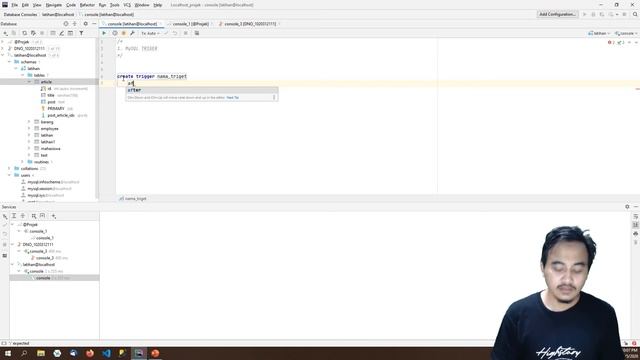This screenshot has height=360, width=640.
Task: Expand the routines folder node
Action: click(x=22, y=162)
